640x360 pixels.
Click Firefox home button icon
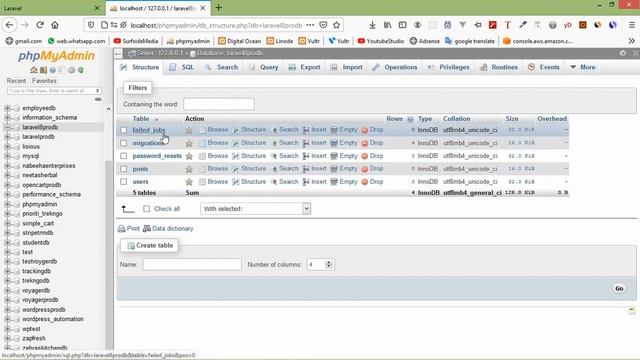[x=55, y=25]
